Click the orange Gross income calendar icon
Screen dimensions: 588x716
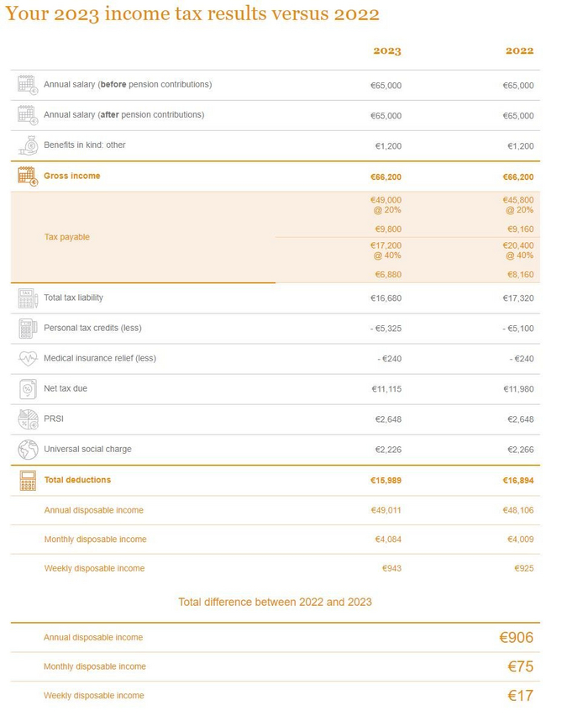[27, 176]
